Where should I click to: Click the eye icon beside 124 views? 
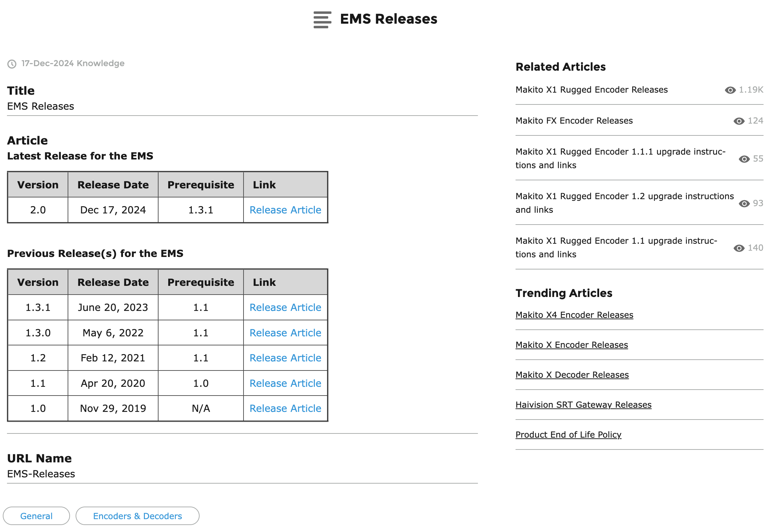(x=739, y=121)
